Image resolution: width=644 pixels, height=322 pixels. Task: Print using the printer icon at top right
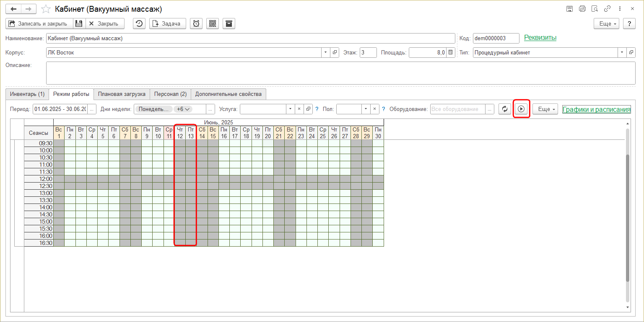pos(582,9)
